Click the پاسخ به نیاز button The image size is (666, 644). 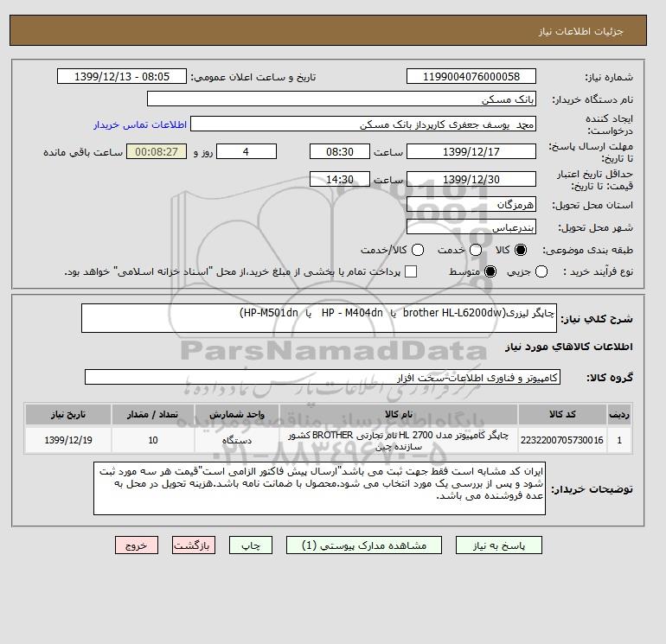click(499, 545)
